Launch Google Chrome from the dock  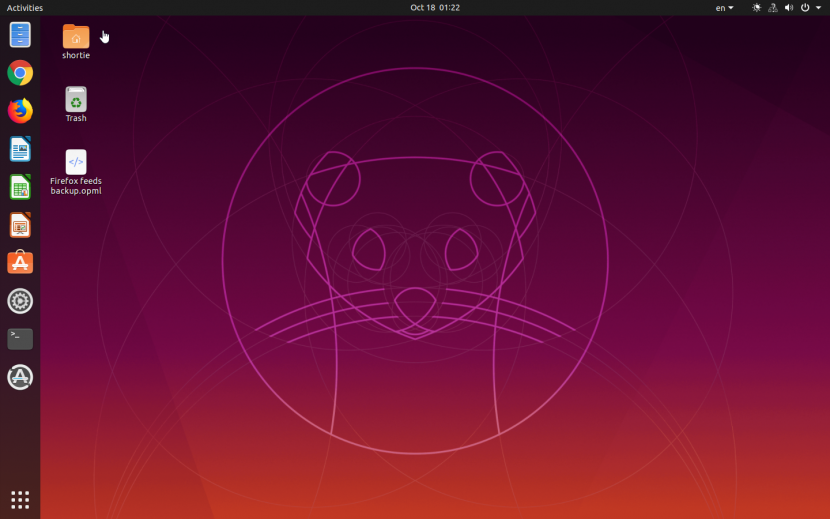(x=20, y=73)
